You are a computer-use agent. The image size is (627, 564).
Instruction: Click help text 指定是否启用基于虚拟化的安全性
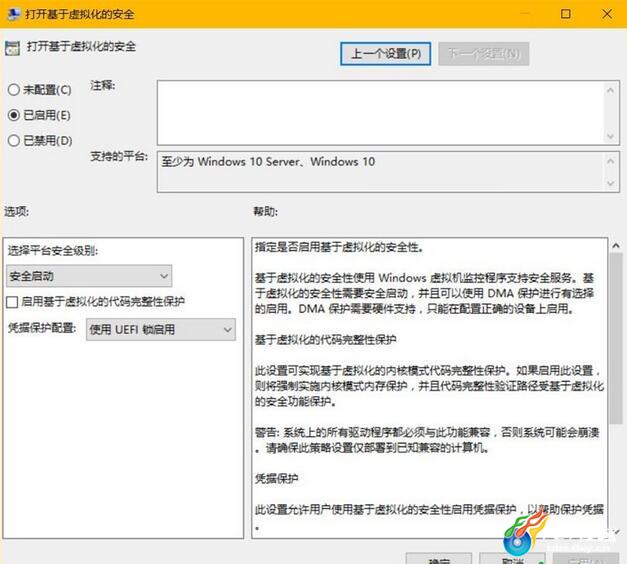(x=339, y=247)
